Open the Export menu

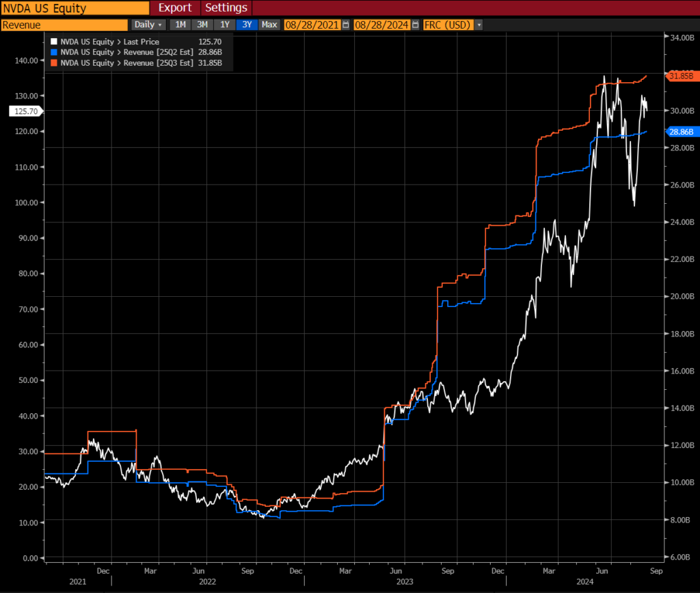point(175,8)
